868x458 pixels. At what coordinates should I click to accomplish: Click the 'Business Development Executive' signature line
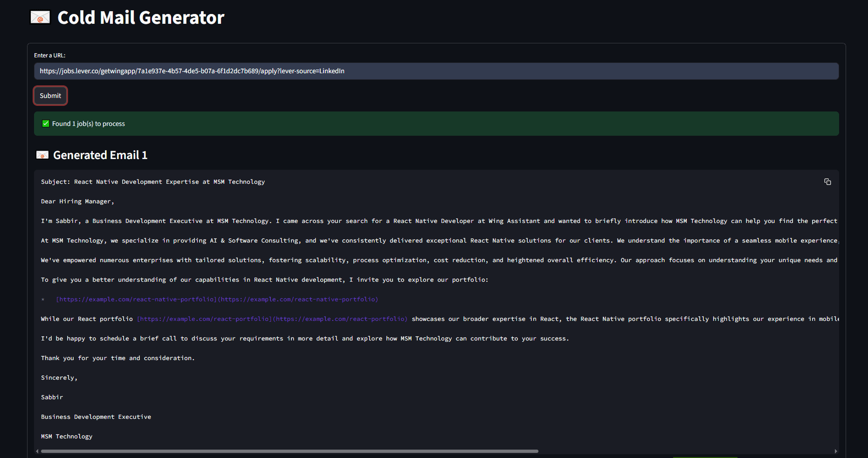pyautogui.click(x=96, y=417)
